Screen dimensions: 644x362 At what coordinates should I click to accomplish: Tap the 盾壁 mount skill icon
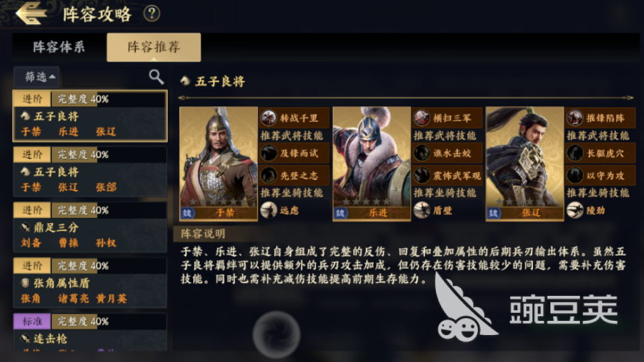[x=422, y=210]
